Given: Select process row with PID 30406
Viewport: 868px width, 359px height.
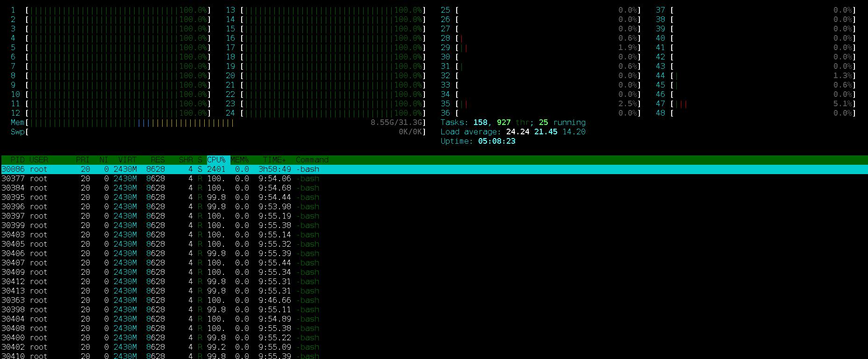Looking at the screenshot, I should 434,253.
